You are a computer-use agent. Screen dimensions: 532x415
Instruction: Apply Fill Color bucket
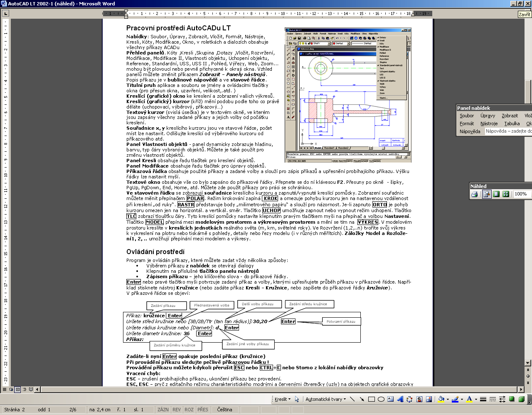coord(441,399)
